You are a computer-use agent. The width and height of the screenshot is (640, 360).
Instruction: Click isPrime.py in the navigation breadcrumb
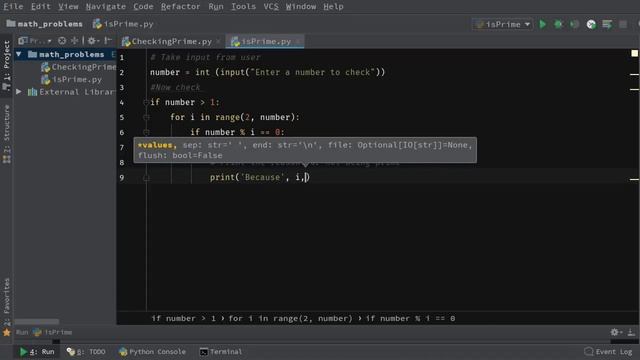click(x=123, y=24)
